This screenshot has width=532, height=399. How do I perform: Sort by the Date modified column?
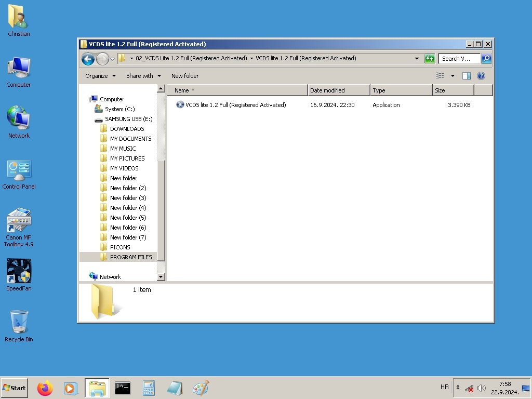coord(339,90)
